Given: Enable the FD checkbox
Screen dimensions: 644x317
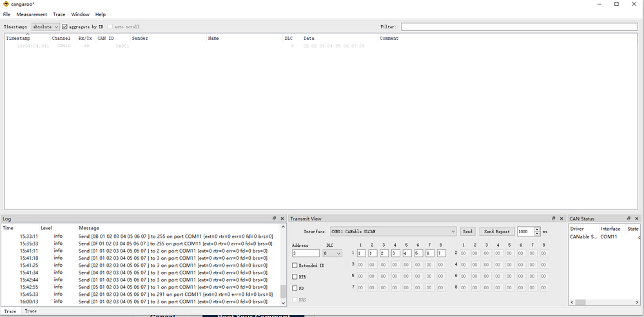Looking at the screenshot, I should point(295,288).
